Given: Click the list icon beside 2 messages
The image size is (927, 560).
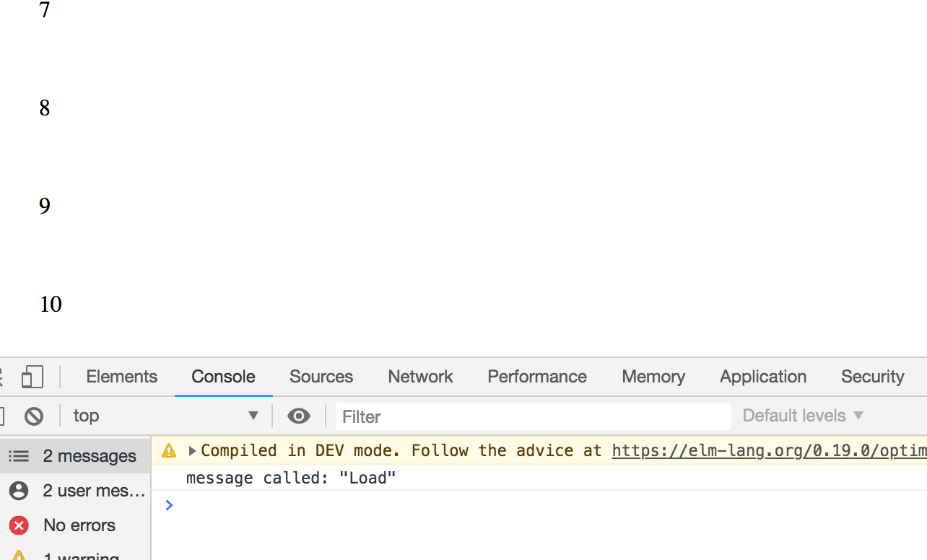Looking at the screenshot, I should pyautogui.click(x=19, y=455).
